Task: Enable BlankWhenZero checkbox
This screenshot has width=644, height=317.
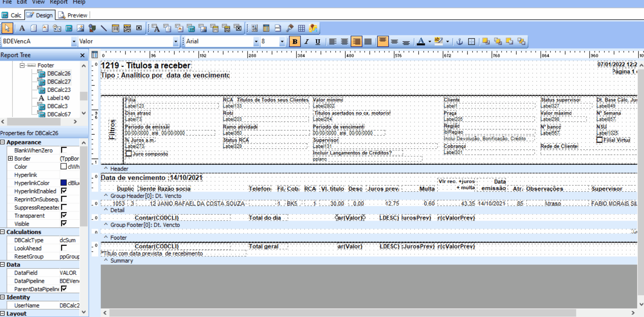Action: point(64,150)
